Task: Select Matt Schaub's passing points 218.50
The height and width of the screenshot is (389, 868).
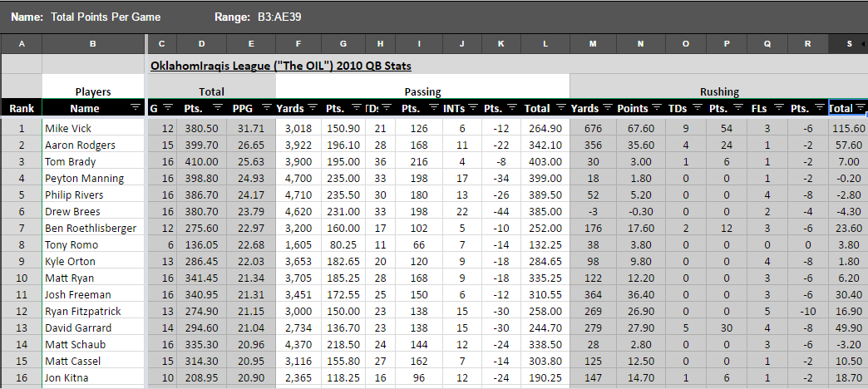Action: (x=343, y=344)
